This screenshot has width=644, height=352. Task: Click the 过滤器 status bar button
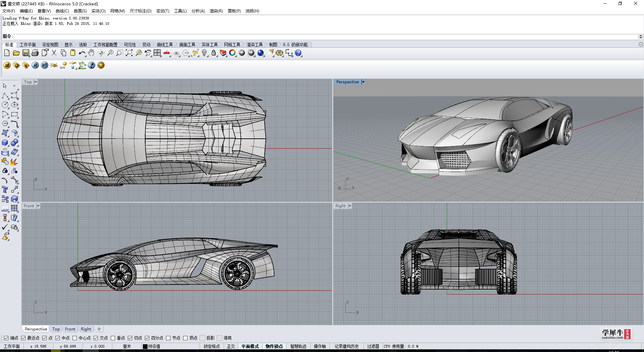(x=373, y=346)
